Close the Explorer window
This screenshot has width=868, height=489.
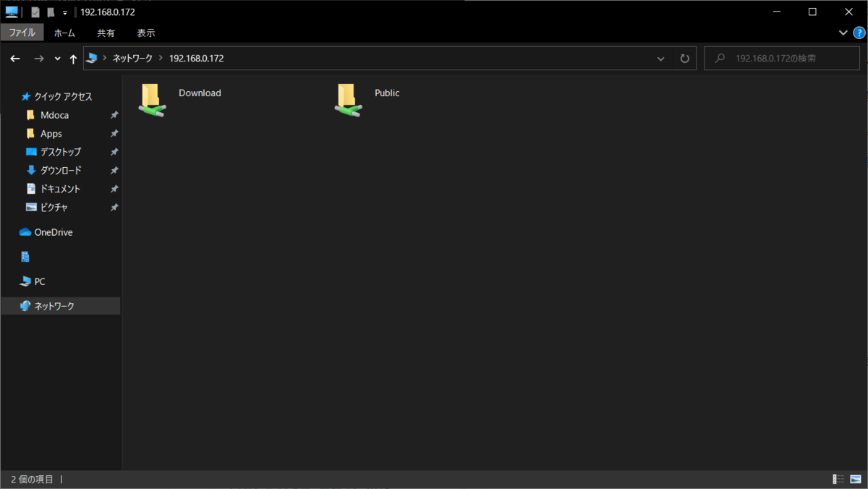(x=848, y=12)
